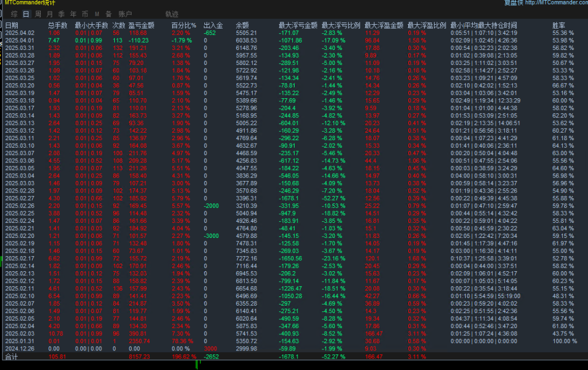Select the 日 daily statistics tab
Image resolution: width=588 pixels, height=370 pixels.
[x=26, y=14]
